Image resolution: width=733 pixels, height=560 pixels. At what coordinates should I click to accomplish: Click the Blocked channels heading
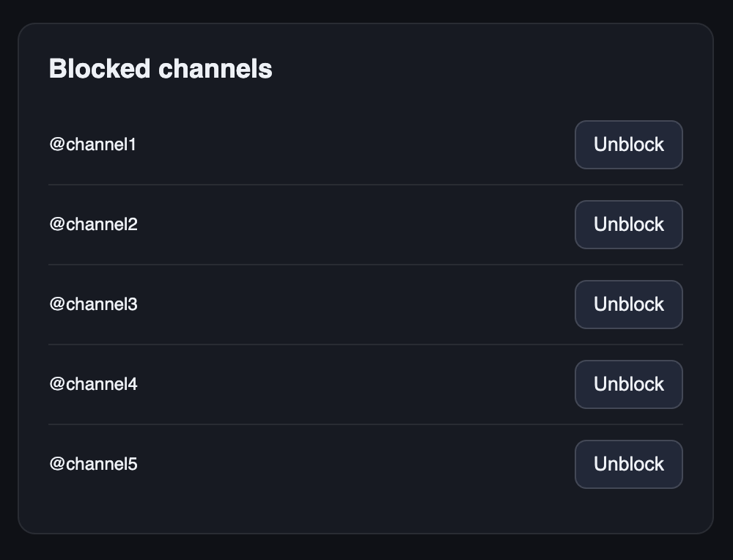(x=160, y=68)
